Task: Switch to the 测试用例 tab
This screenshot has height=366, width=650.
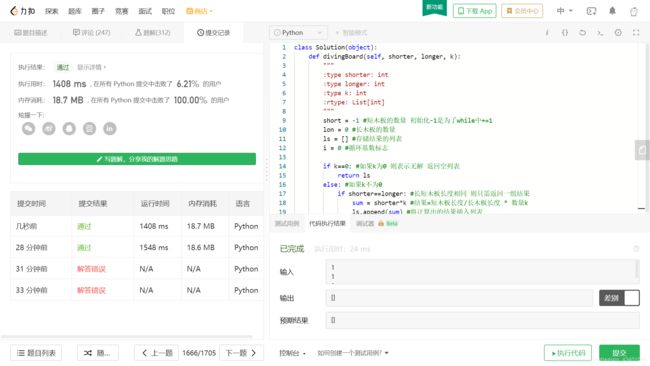Action: 287,223
